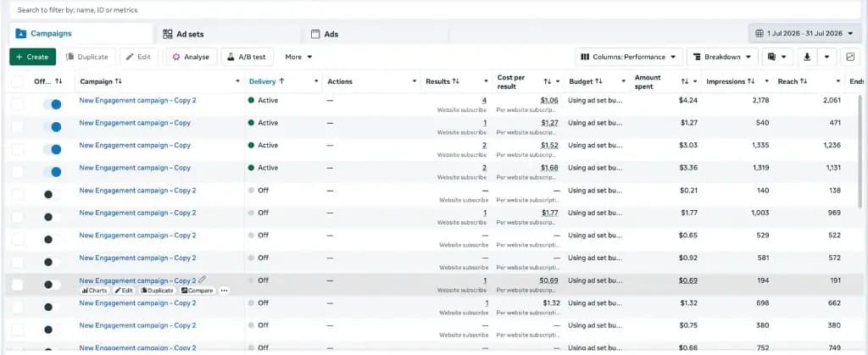This screenshot has height=355, width=868.
Task: Click the 2,061 reach value
Action: [x=832, y=100]
